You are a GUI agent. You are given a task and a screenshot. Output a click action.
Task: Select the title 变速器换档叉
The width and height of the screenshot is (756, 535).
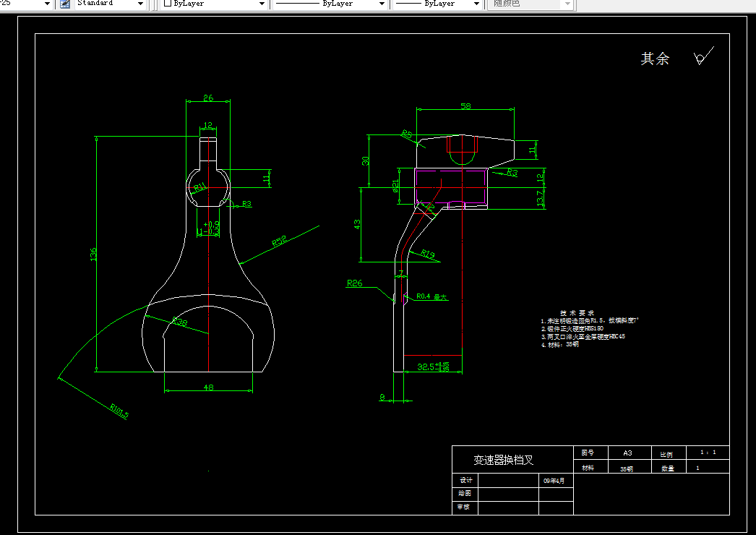[503, 461]
